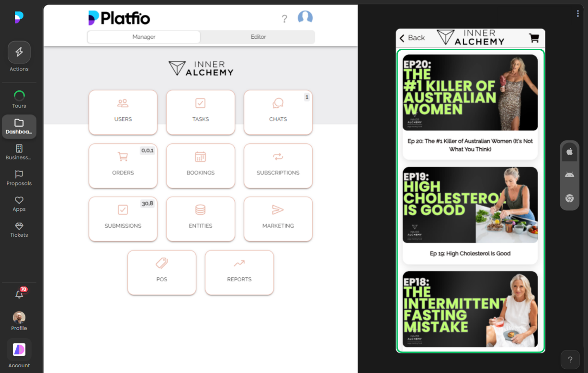Tap Back in the app preview header
Viewport: 588px width, 373px height.
(x=412, y=38)
